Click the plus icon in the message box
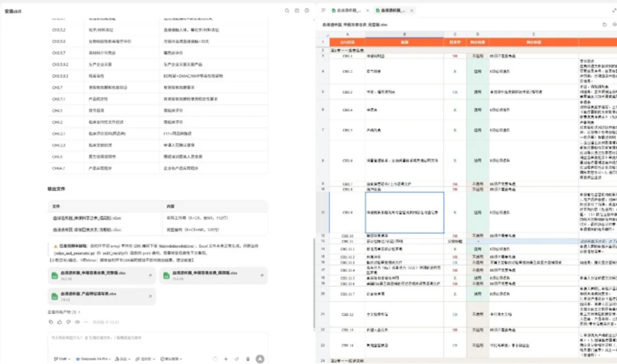Viewport: 617px width, 364px height. coord(226,359)
